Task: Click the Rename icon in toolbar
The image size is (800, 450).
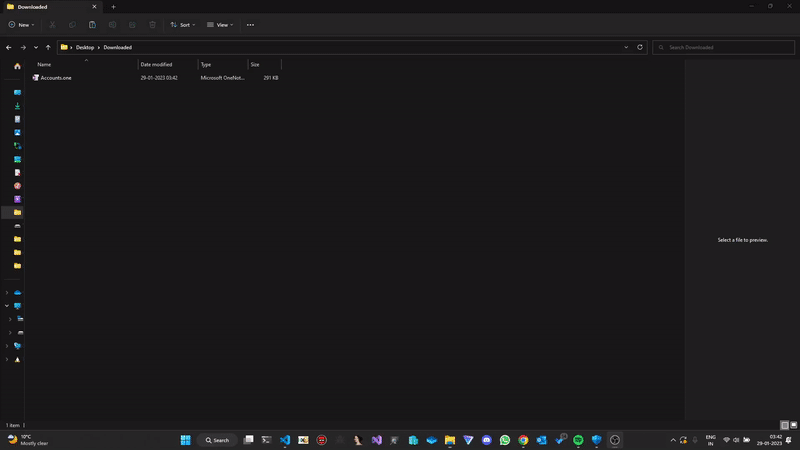Action: tap(112, 24)
